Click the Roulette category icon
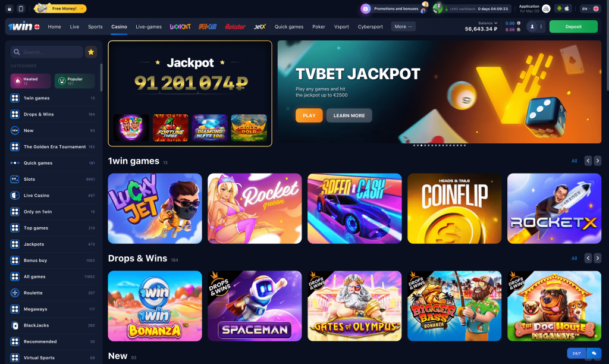 15,293
